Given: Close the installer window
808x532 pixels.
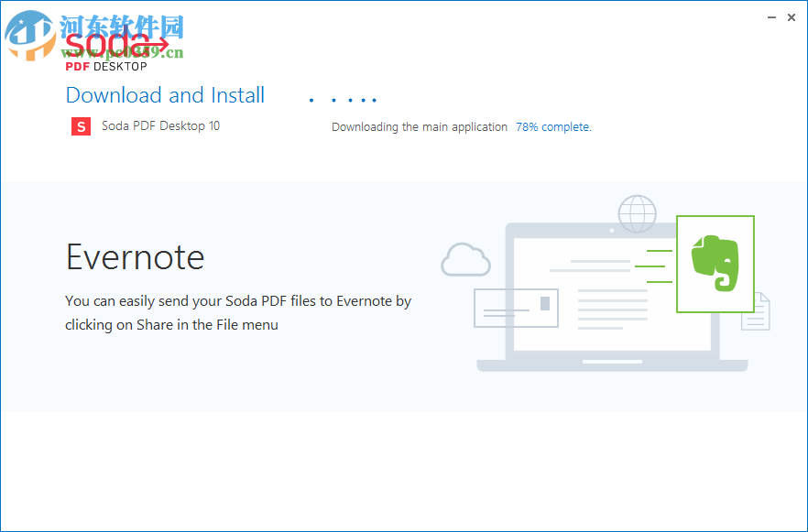Looking at the screenshot, I should 792,17.
